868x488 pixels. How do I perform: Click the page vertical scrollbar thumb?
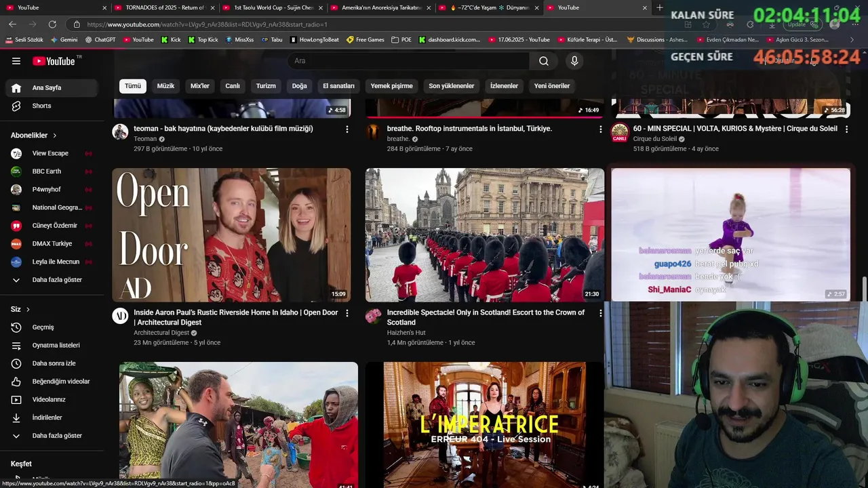[x=865, y=288]
